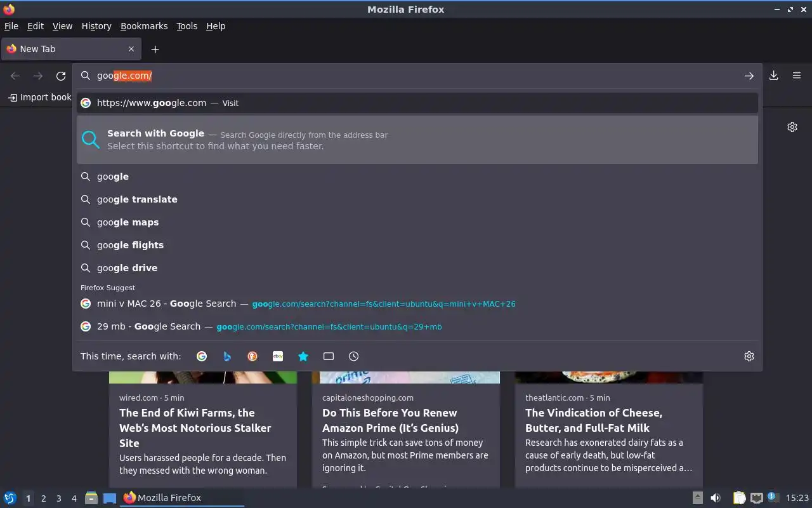
Task: Switch to virtual desktop 4
Action: 74,498
